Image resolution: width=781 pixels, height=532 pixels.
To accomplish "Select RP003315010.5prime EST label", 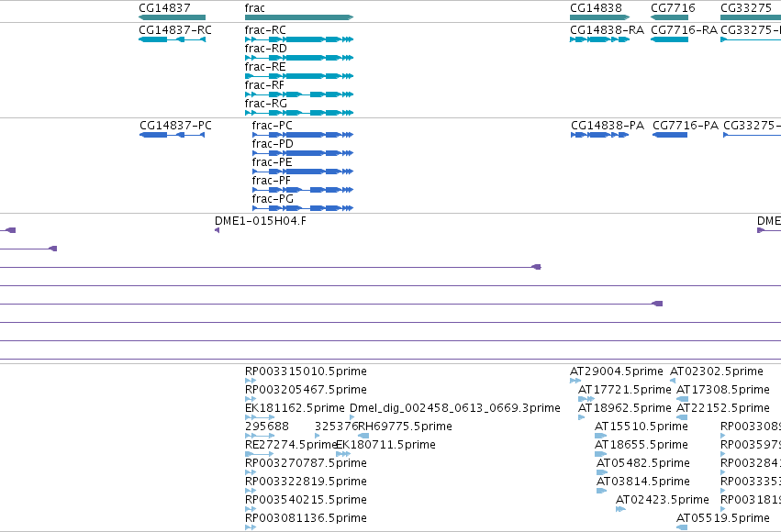I will tap(306, 371).
